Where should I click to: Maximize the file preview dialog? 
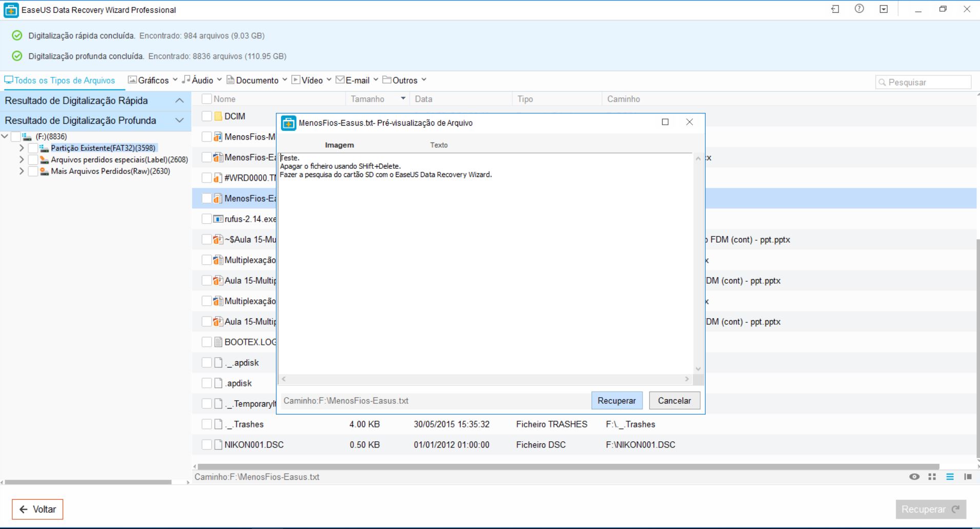(x=665, y=122)
